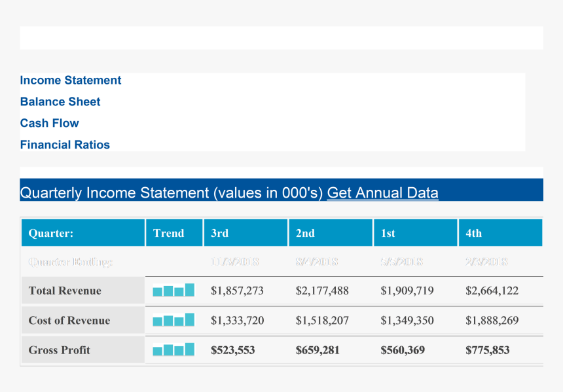Open the Financial Ratios link
The width and height of the screenshot is (563, 392).
coord(65,145)
